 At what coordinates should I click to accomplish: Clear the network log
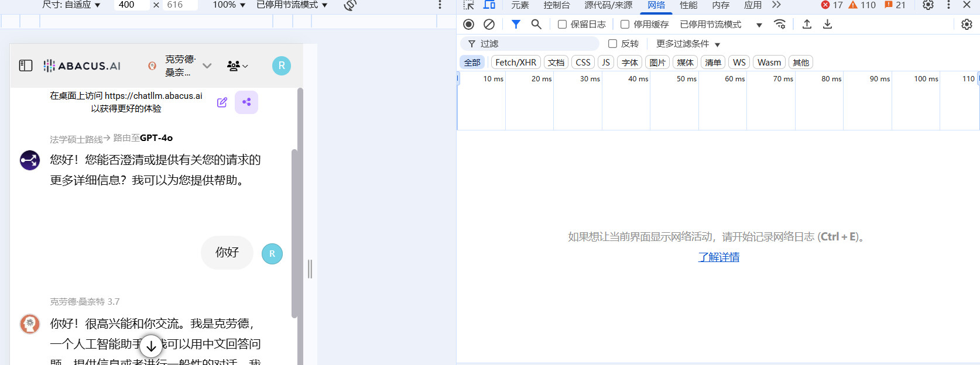(489, 24)
